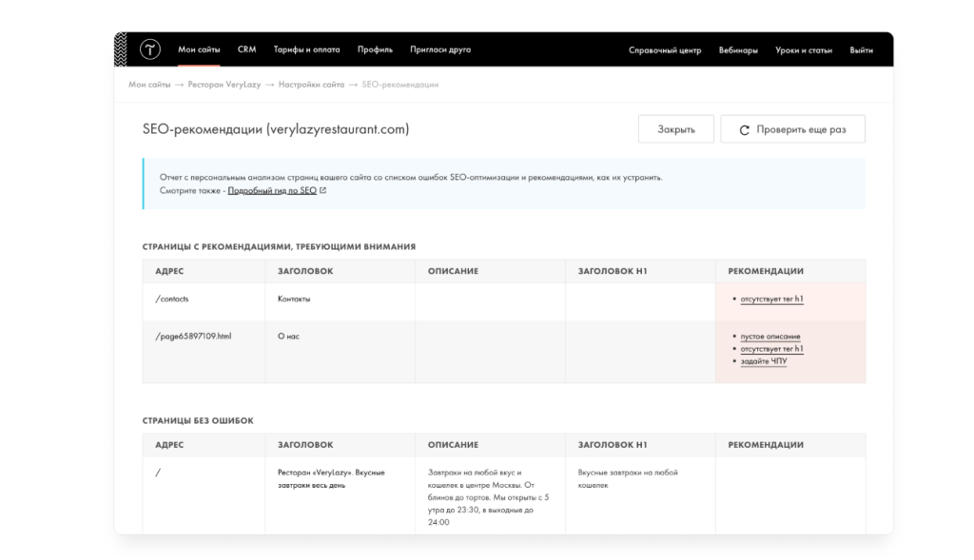This screenshot has width=974, height=560.
Task: Open Справочный центр
Action: coord(664,50)
